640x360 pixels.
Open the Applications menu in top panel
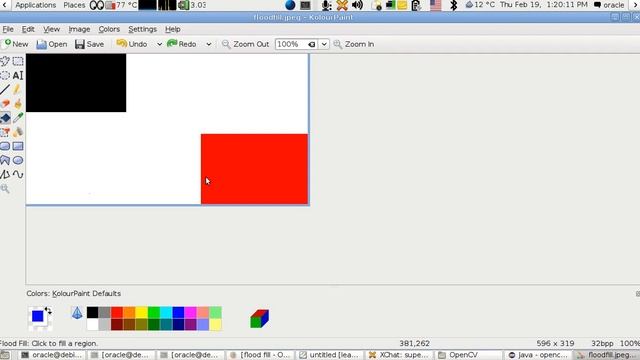(36, 5)
